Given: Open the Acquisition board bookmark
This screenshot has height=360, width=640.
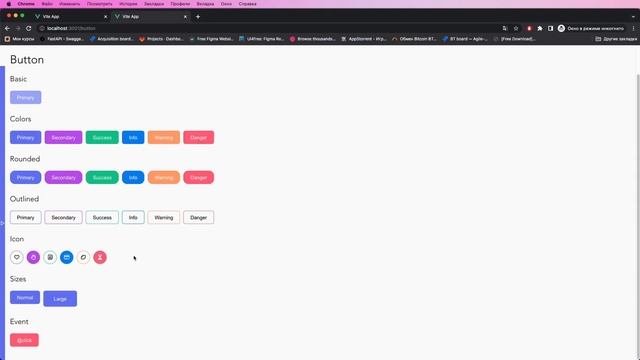Looking at the screenshot, I should tap(111, 39).
